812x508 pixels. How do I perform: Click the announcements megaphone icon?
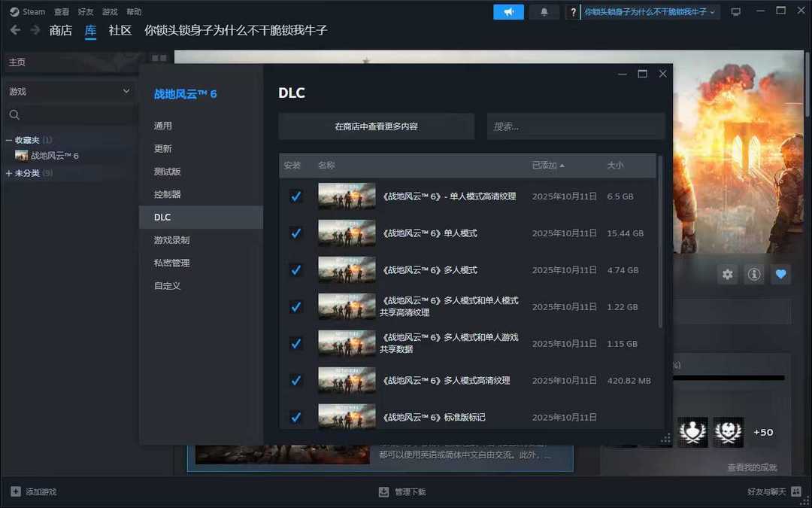[508, 12]
